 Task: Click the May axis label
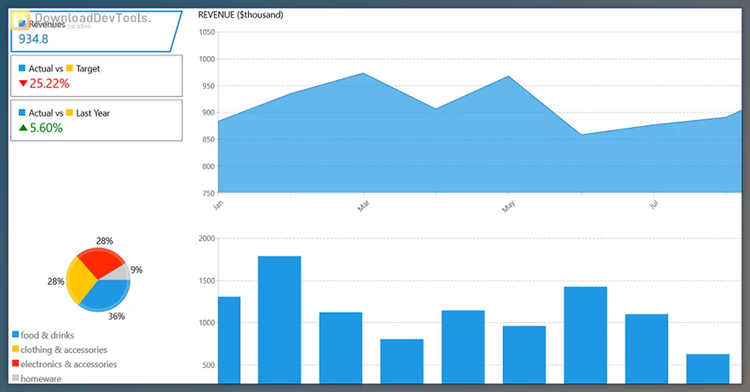[508, 206]
